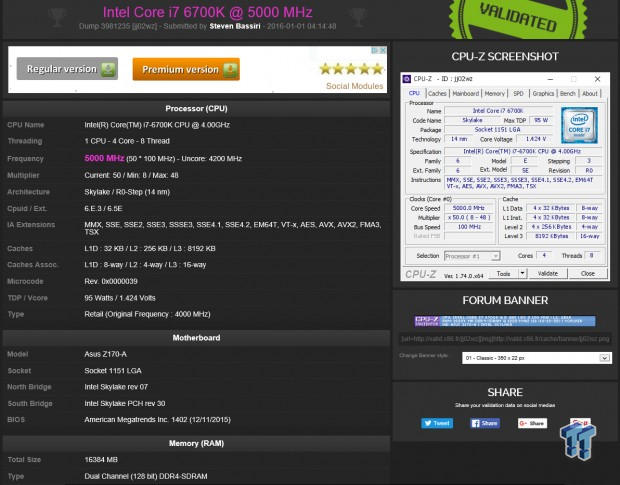Expand the Tools dropdown arrow in CPU-Z
The image size is (620, 485).
coord(522,274)
